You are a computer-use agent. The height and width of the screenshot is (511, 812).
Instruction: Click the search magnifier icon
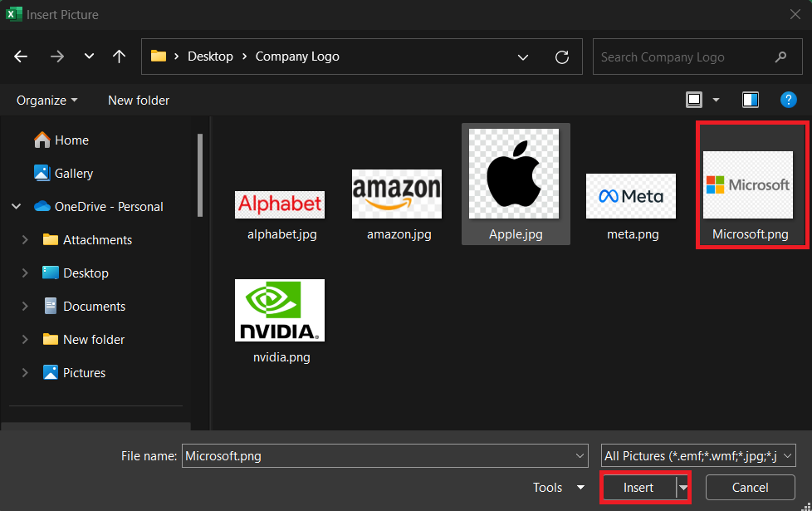[x=780, y=57]
